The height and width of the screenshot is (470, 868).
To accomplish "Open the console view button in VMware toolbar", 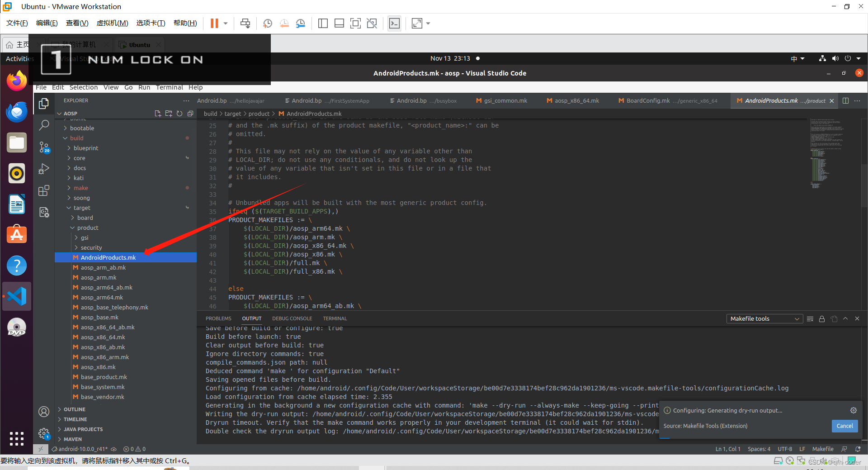I will (x=394, y=24).
